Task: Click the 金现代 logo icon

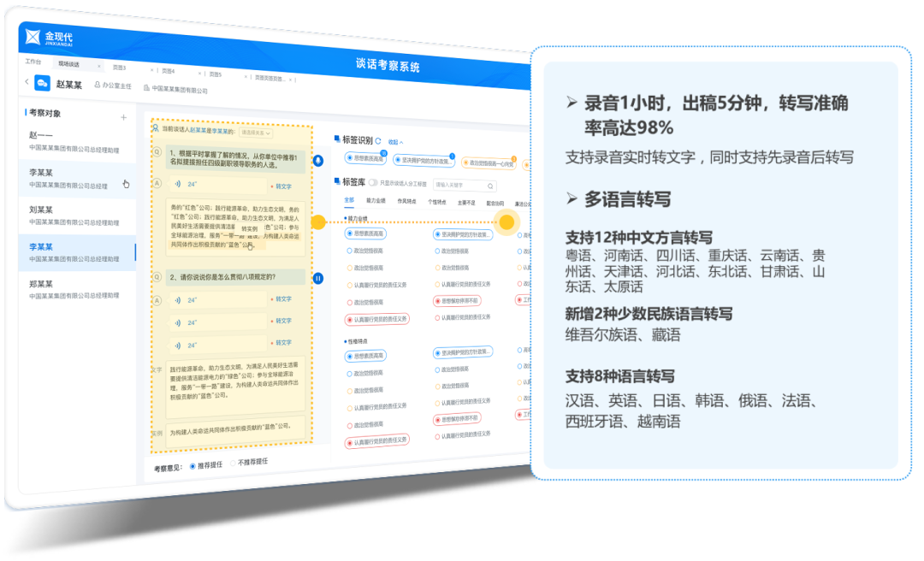Action: 33,36
